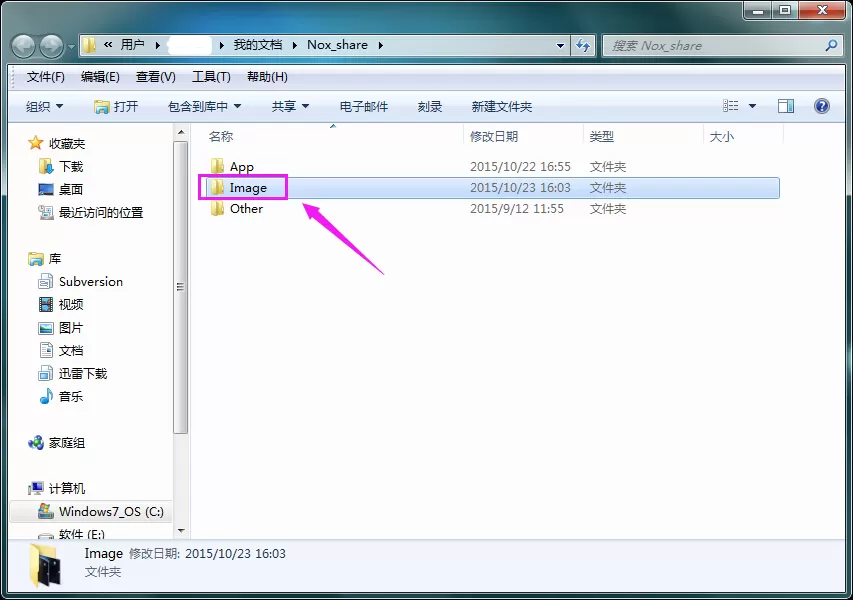Click Nox_share in the address breadcrumb

click(x=337, y=45)
